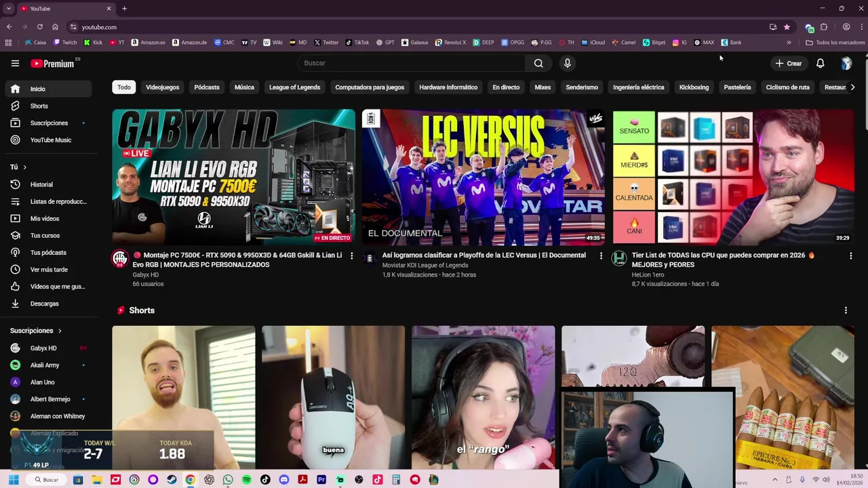Select the League of Legends chip
Image resolution: width=868 pixels, height=488 pixels.
coord(294,87)
